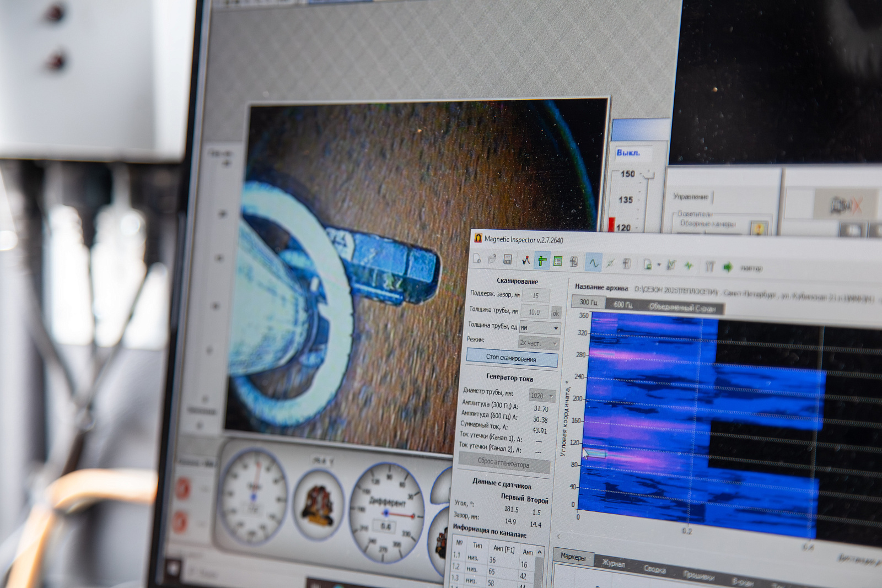Screen dimensions: 882x588
Task: Switch to the 600 Гц tab
Action: click(623, 304)
